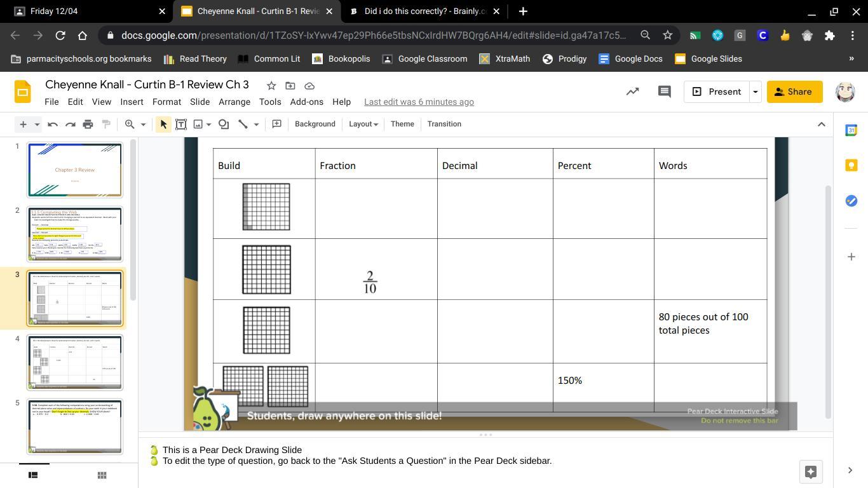Open Google Calendar in the side panel
The image size is (868, 488).
851,130
